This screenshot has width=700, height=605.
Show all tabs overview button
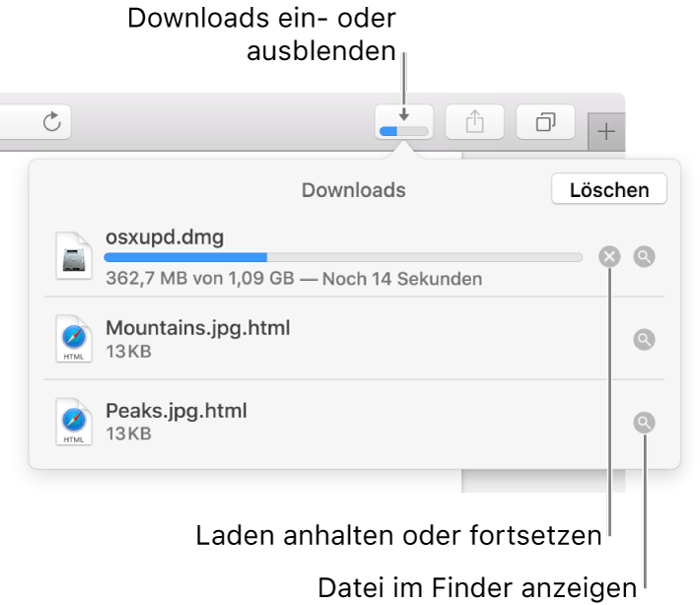click(545, 122)
